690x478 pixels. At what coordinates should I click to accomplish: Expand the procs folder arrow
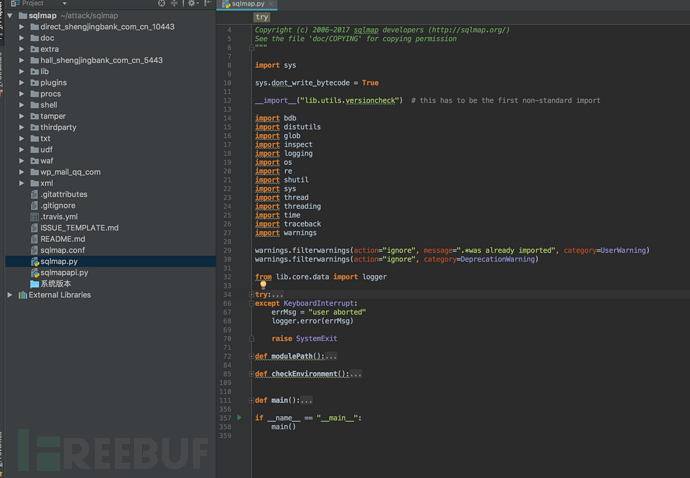(x=21, y=94)
